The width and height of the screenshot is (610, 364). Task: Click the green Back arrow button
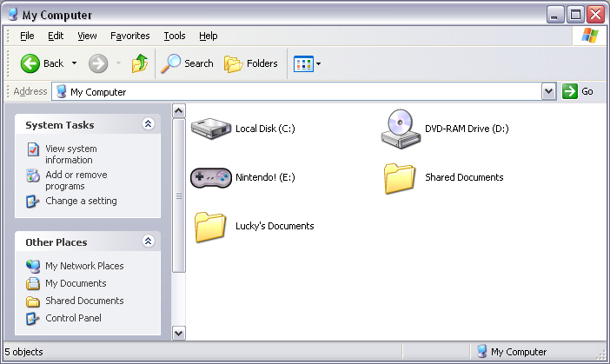(30, 63)
